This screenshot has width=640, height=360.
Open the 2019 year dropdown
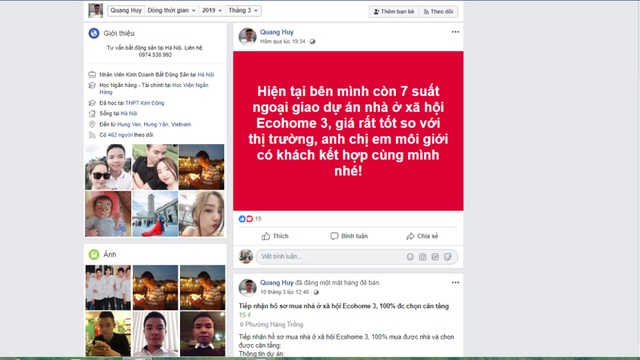pos(212,11)
